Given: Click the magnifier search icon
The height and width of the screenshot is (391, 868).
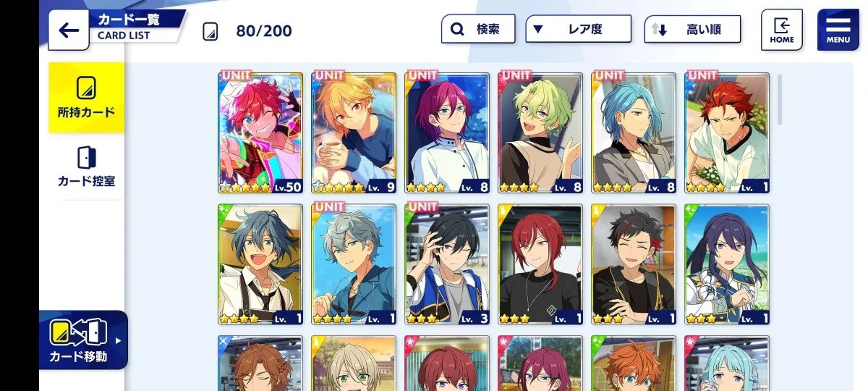Looking at the screenshot, I should [457, 30].
